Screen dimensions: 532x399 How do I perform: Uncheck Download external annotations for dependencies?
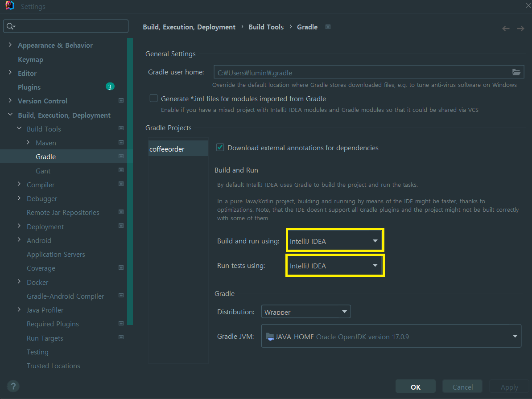[x=220, y=147]
